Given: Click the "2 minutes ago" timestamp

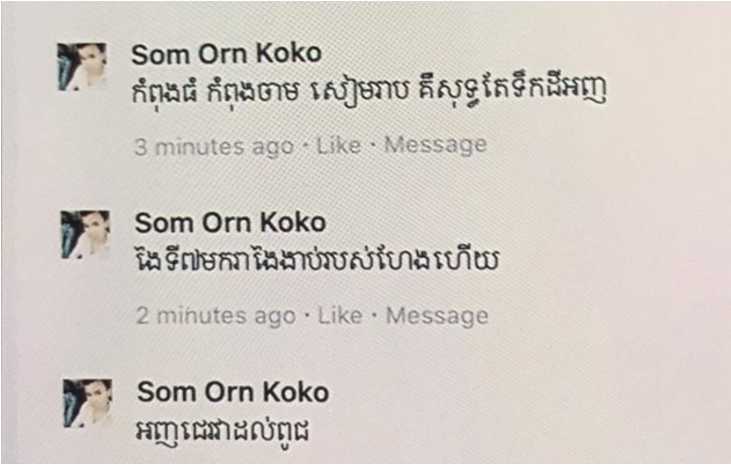Looking at the screenshot, I should tap(215, 316).
